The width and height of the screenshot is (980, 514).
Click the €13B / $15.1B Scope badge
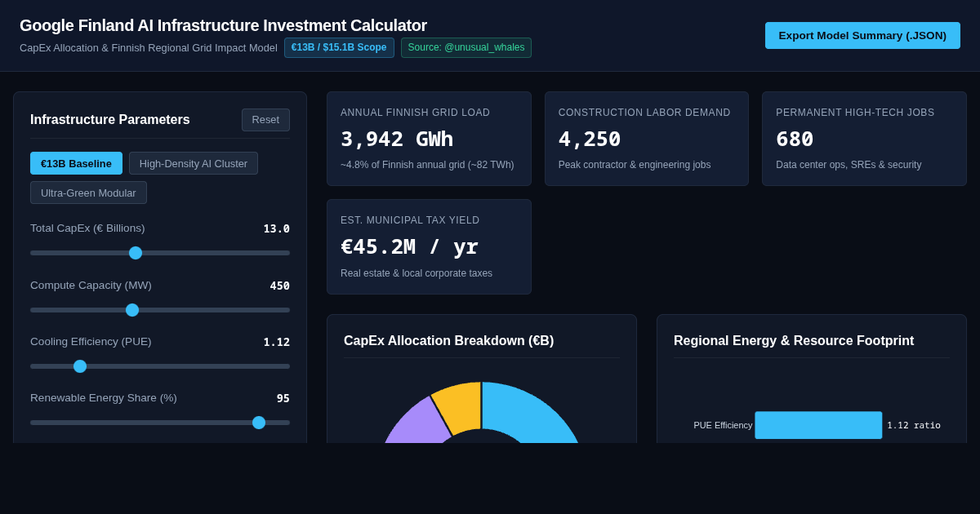[339, 47]
